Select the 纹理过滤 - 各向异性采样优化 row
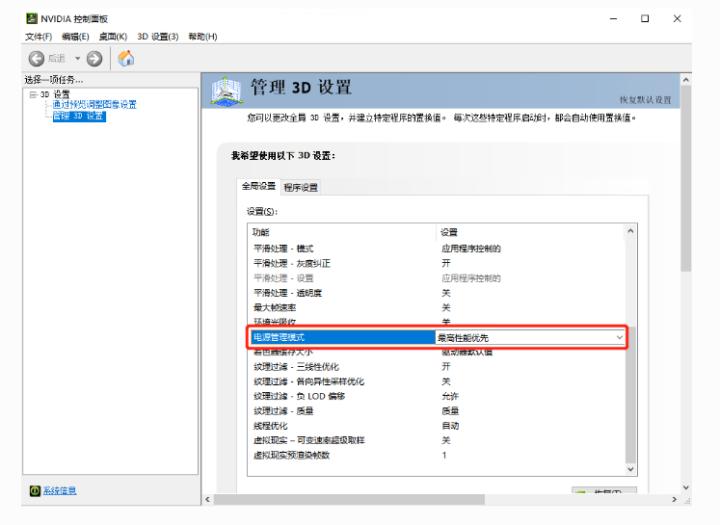 [x=438, y=381]
